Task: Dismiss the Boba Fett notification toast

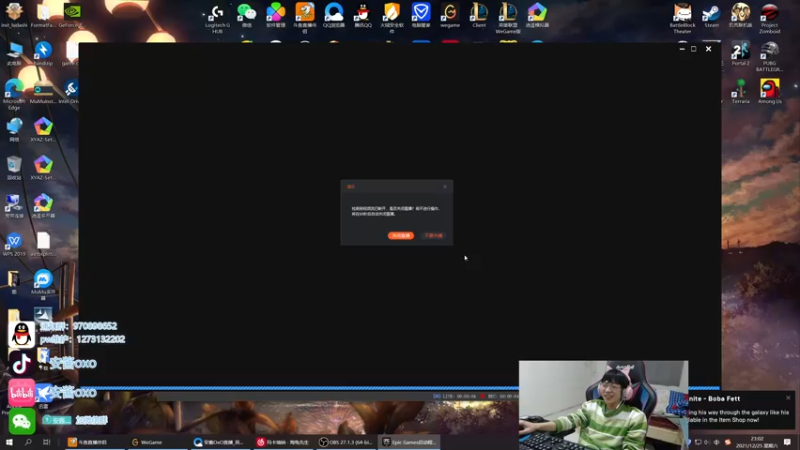Action: [x=788, y=398]
